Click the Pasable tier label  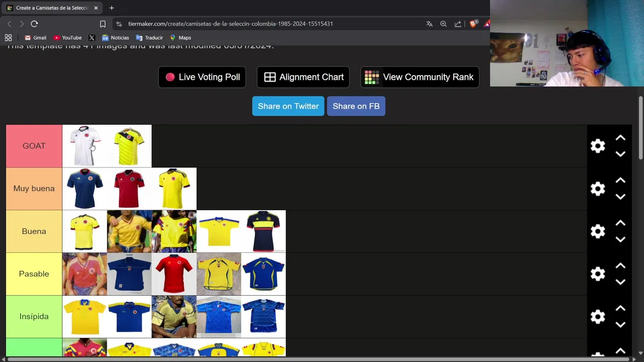click(34, 274)
